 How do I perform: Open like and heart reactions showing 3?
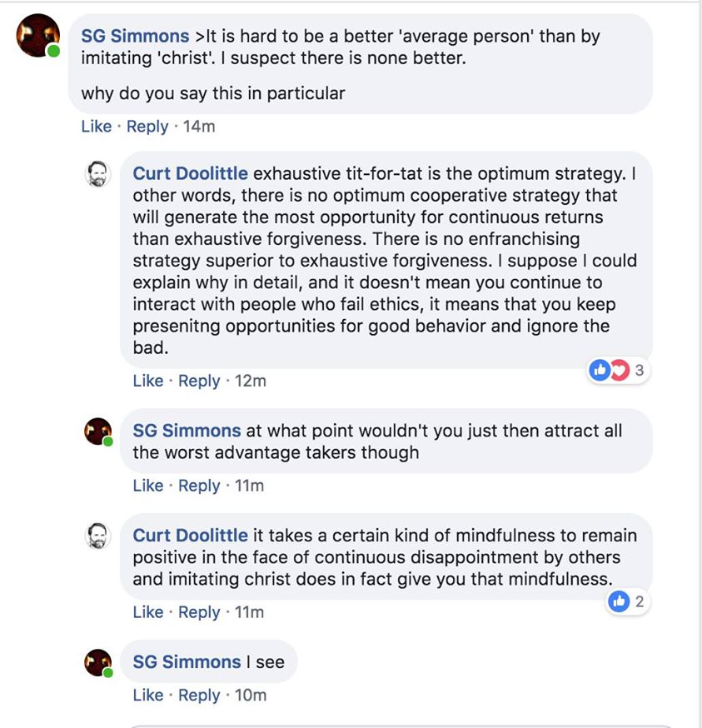pyautogui.click(x=618, y=371)
